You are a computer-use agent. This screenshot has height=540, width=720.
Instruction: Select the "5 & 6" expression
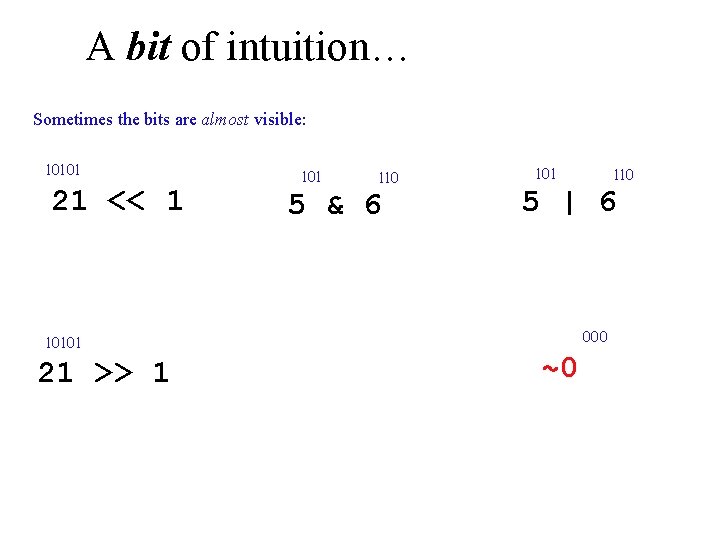(x=335, y=204)
